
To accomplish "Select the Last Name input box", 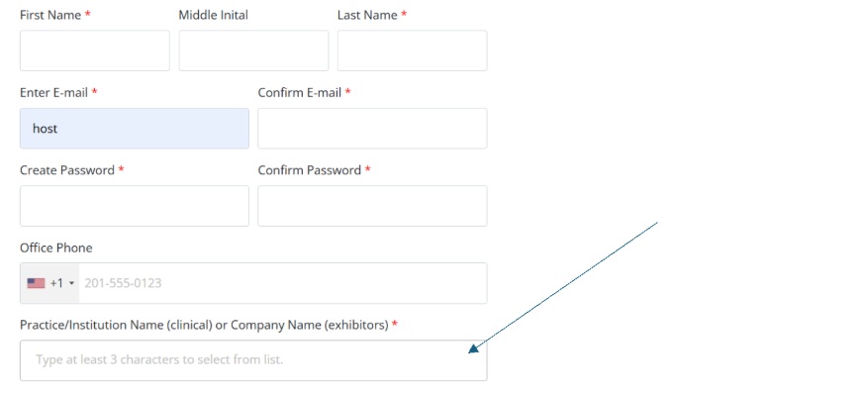I will point(413,50).
